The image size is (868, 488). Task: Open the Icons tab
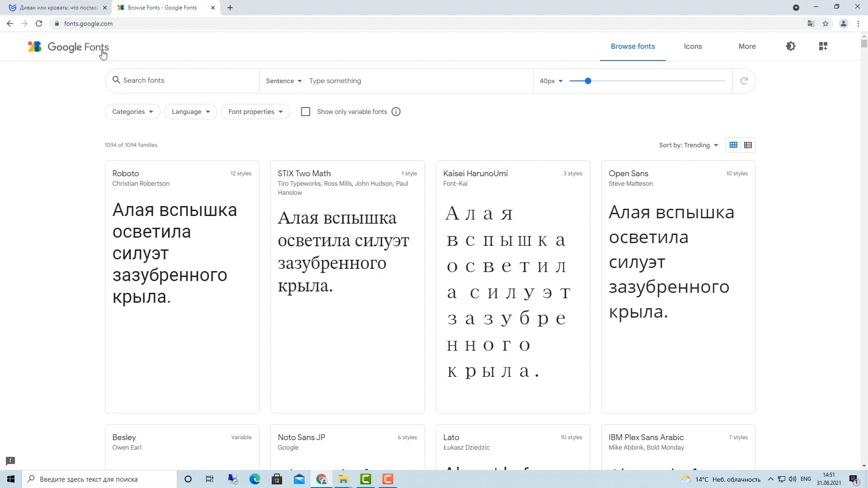point(693,47)
